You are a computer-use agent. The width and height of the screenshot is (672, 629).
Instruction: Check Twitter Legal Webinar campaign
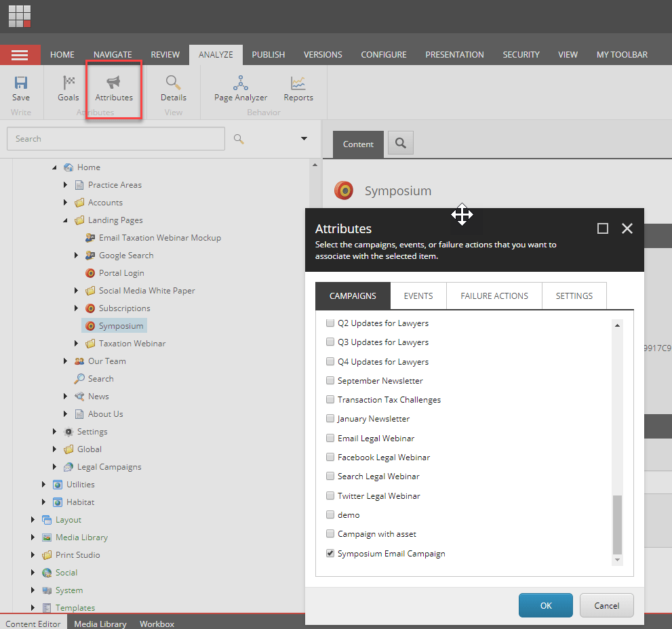point(330,495)
